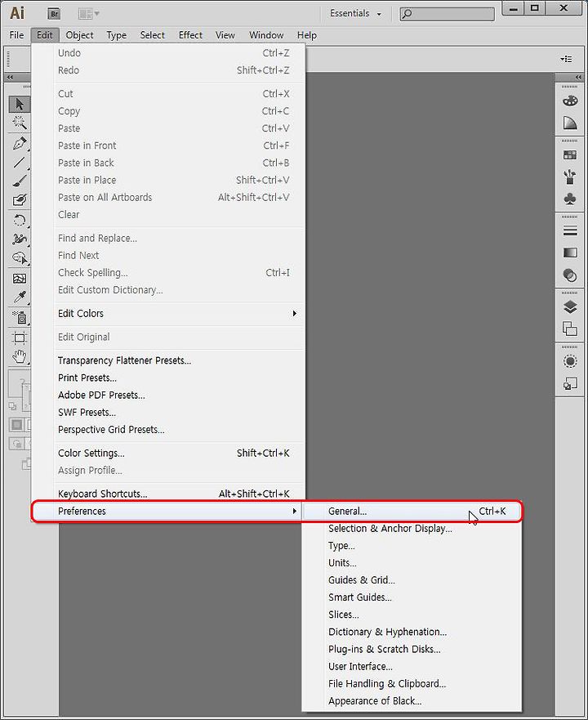Select the Selection tool arrow
Viewport: 588px width, 720px height.
pos(20,104)
